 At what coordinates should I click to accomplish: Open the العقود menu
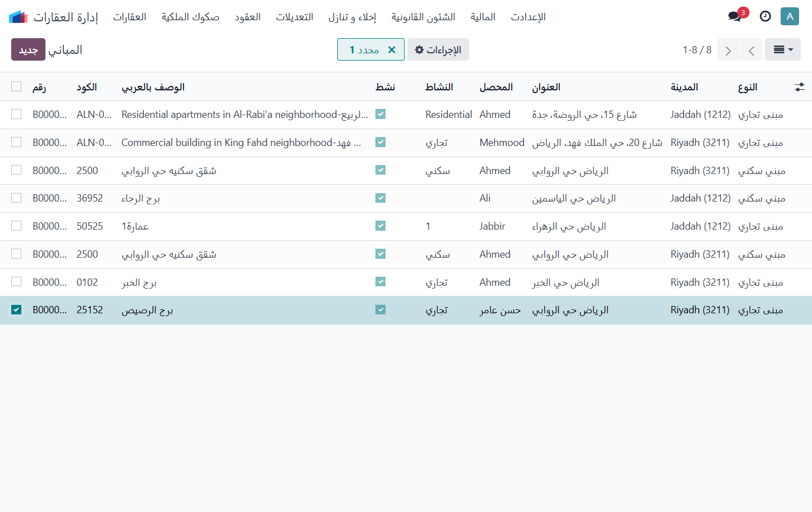[x=247, y=17]
